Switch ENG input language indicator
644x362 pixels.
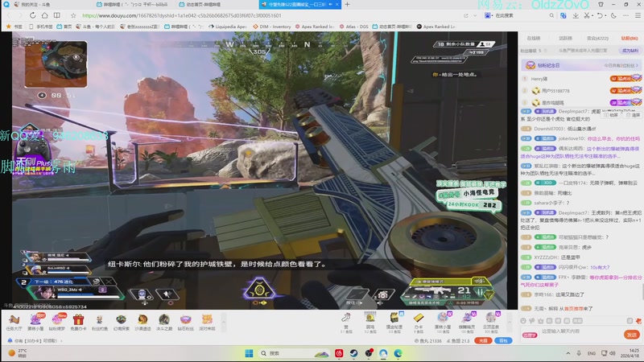[x=592, y=353]
